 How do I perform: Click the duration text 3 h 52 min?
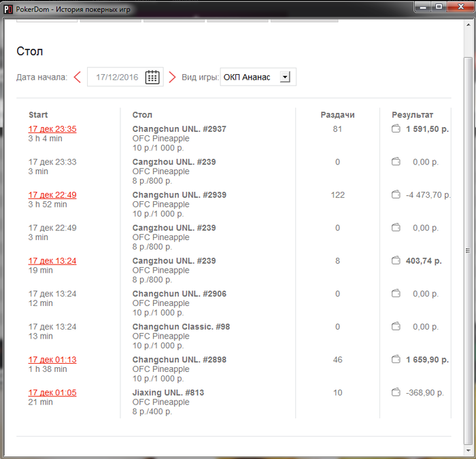pyautogui.click(x=48, y=204)
